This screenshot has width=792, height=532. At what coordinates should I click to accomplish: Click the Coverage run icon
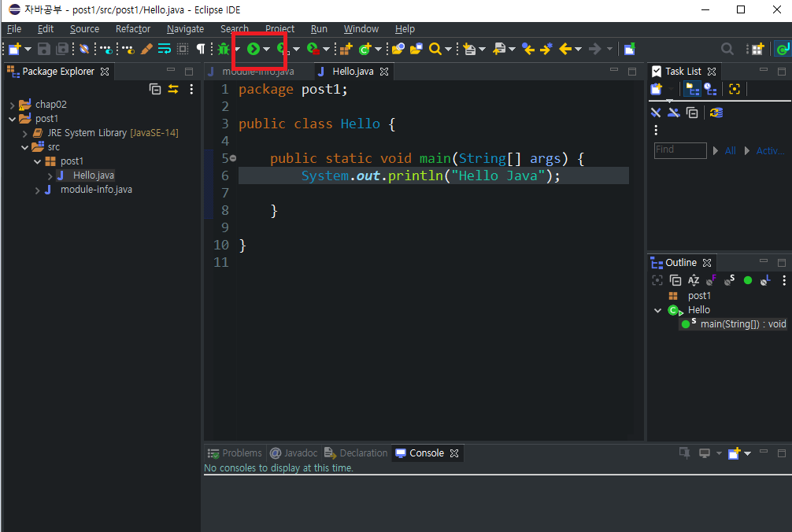coord(283,49)
